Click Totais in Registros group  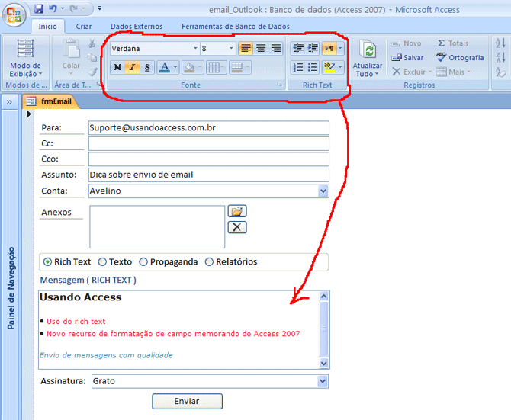(x=453, y=43)
